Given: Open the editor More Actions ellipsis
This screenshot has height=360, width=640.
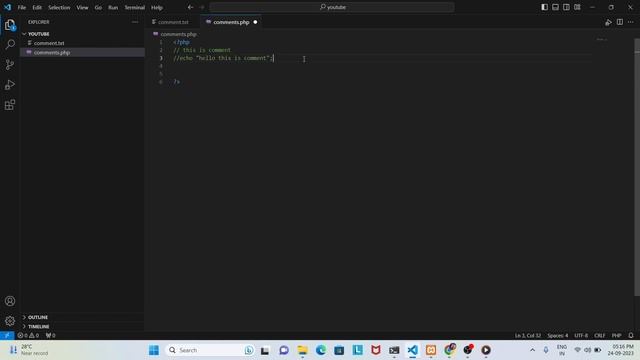Looking at the screenshot, I should 631,22.
